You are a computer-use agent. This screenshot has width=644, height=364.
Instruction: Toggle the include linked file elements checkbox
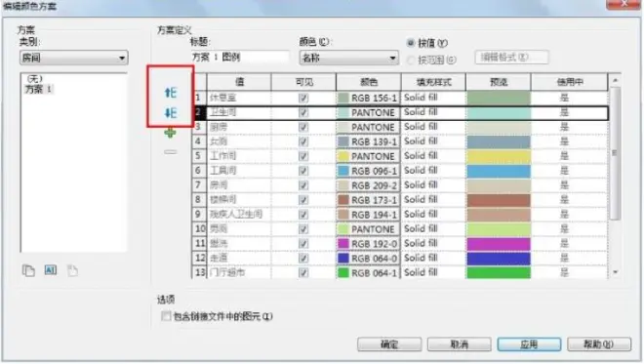(166, 316)
